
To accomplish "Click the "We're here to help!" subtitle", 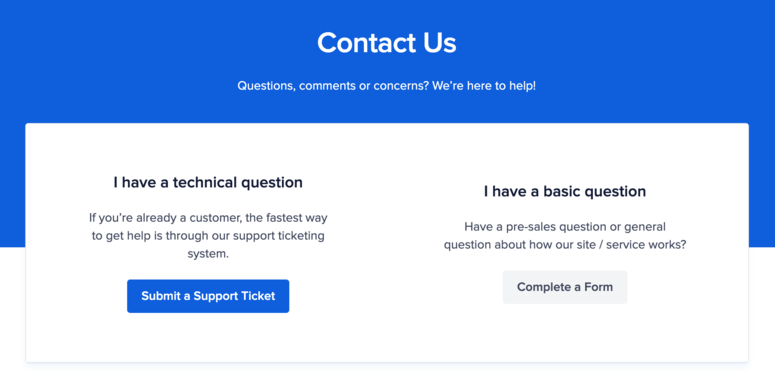I will pyautogui.click(x=483, y=85).
